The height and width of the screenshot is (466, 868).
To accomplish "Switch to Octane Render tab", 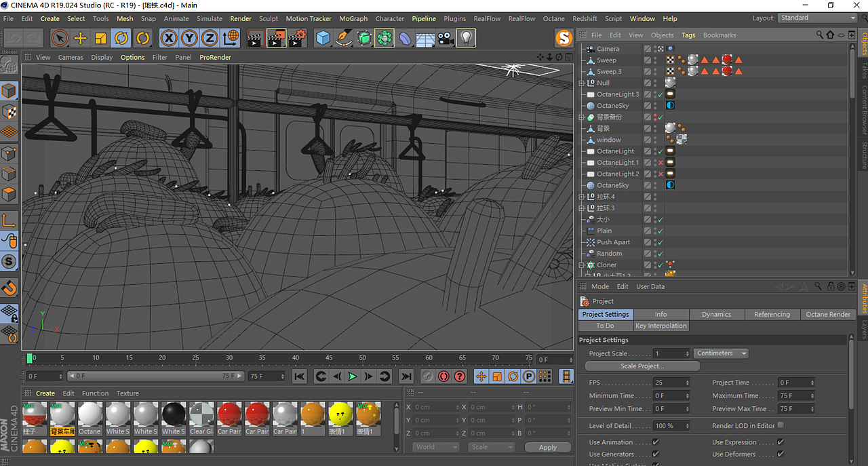I will 828,314.
